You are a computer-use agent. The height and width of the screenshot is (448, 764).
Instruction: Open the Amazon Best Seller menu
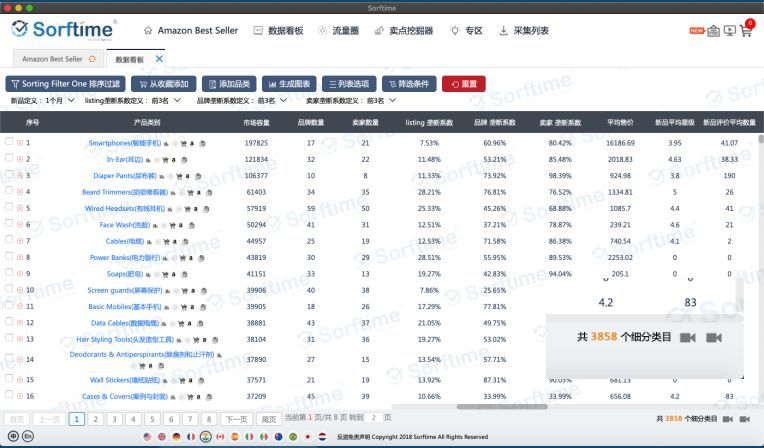click(x=191, y=31)
